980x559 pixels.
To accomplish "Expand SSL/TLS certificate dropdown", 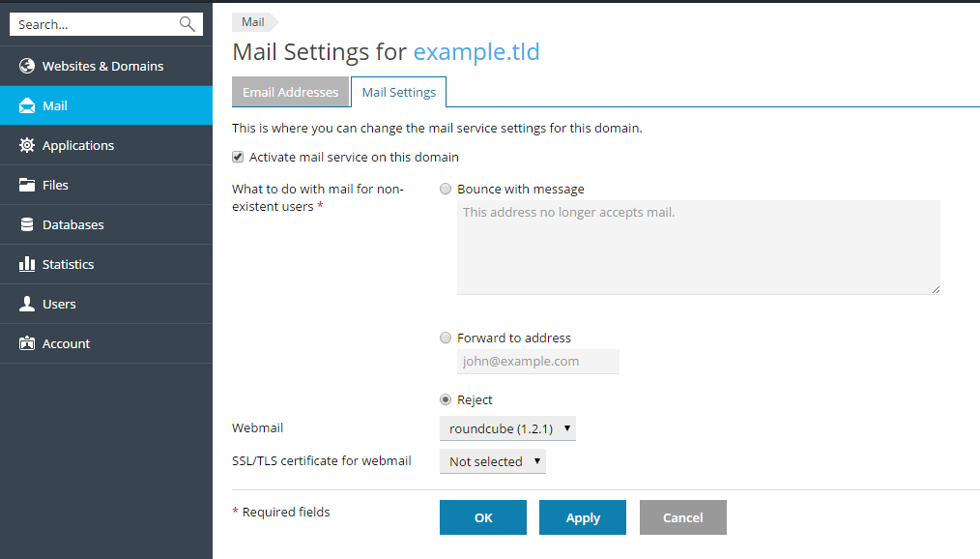I will 492,461.
